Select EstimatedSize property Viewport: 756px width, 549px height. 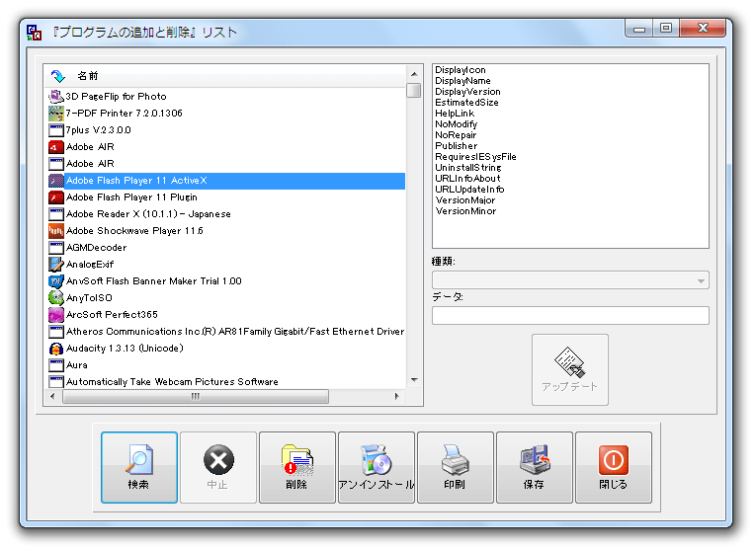[x=466, y=103]
